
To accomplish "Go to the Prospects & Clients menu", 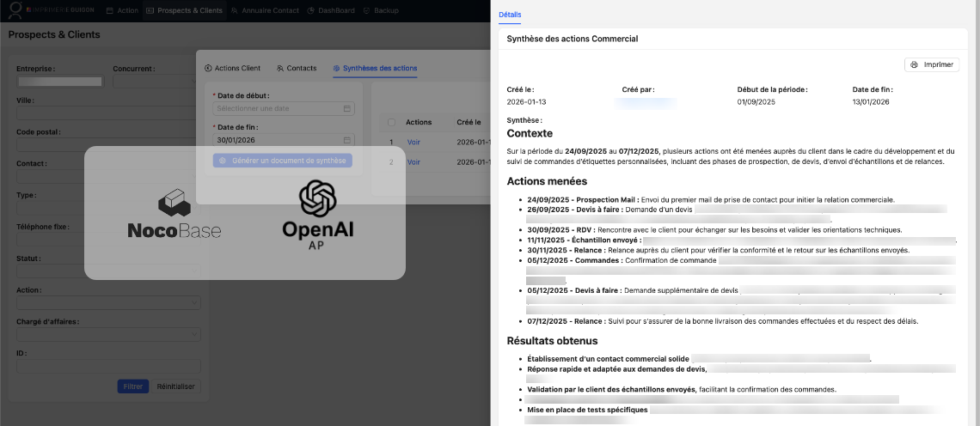I will point(184,10).
